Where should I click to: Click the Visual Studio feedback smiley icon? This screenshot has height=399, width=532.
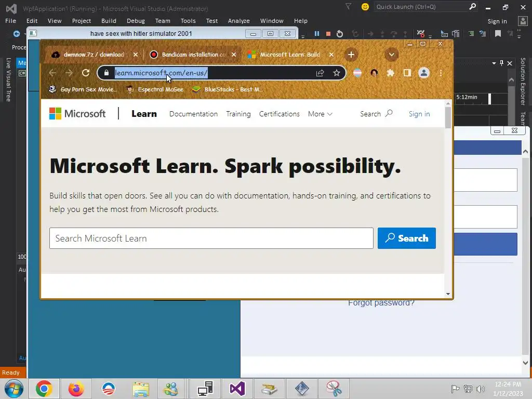click(365, 7)
